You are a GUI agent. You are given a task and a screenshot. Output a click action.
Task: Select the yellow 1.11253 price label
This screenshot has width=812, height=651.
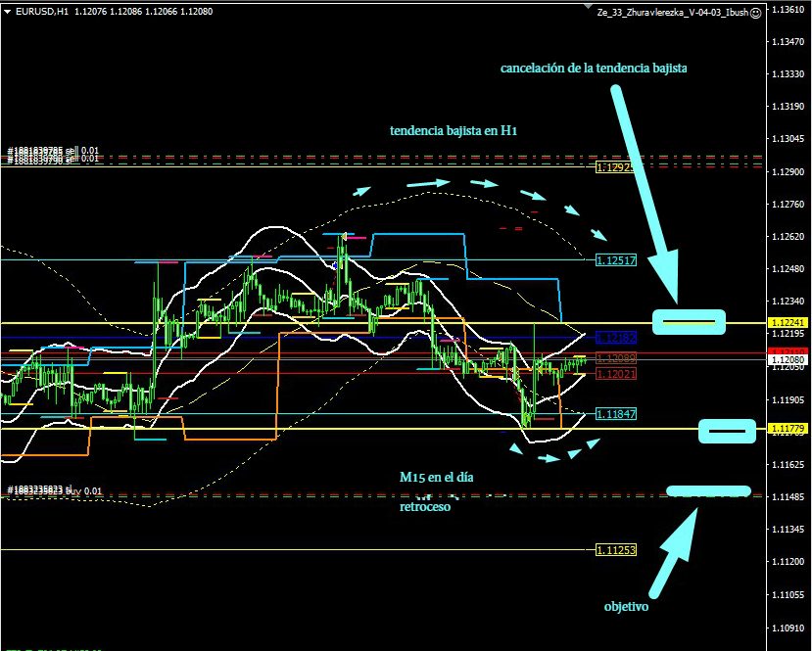pos(616,550)
